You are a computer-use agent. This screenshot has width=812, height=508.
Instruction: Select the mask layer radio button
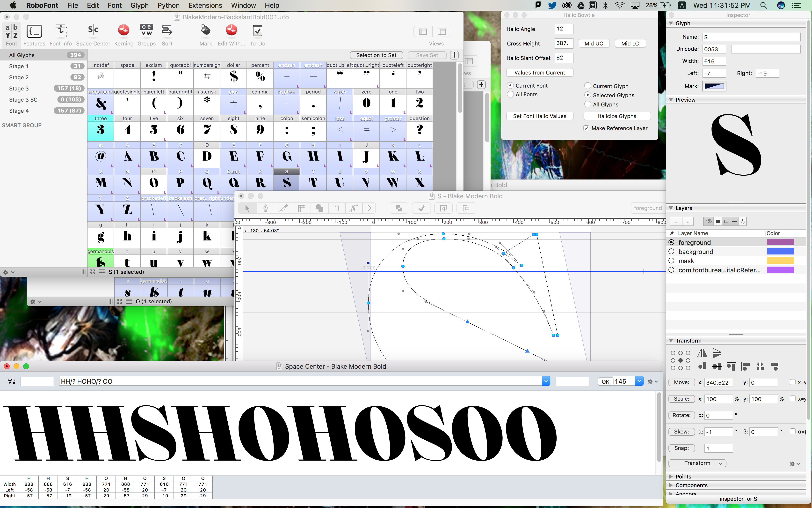671,261
